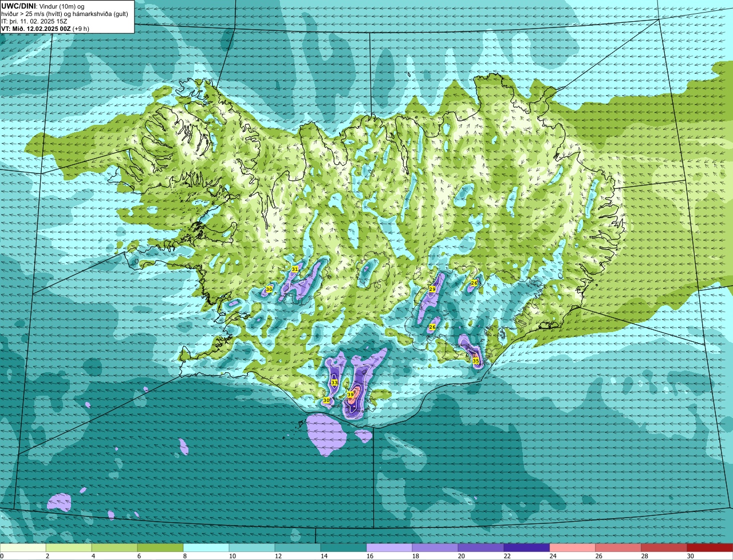733x560 pixels.
Task: Click the legend scale tick label 12
Action: 278,556
